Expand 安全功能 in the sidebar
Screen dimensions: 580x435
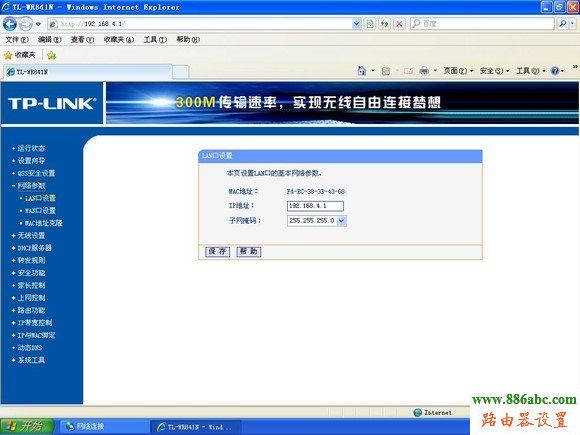(x=31, y=273)
